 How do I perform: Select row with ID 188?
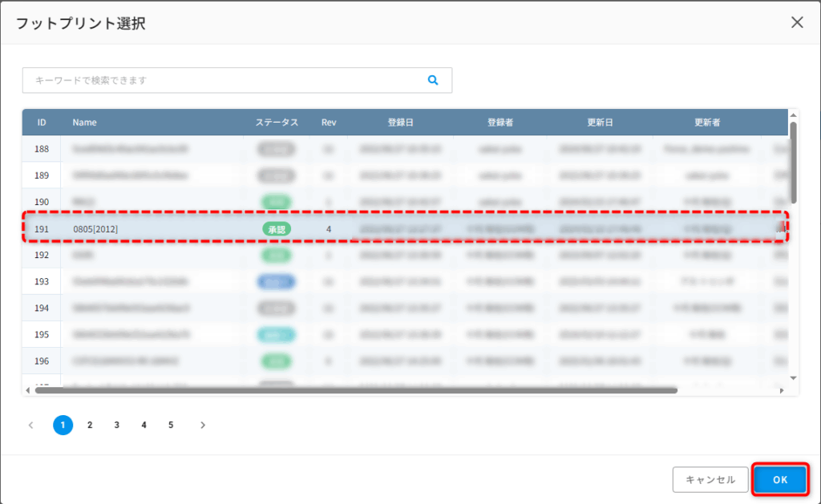[405, 149]
